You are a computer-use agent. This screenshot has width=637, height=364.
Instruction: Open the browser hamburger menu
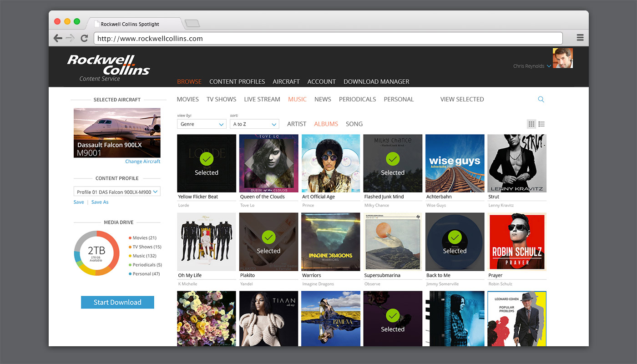coord(580,38)
